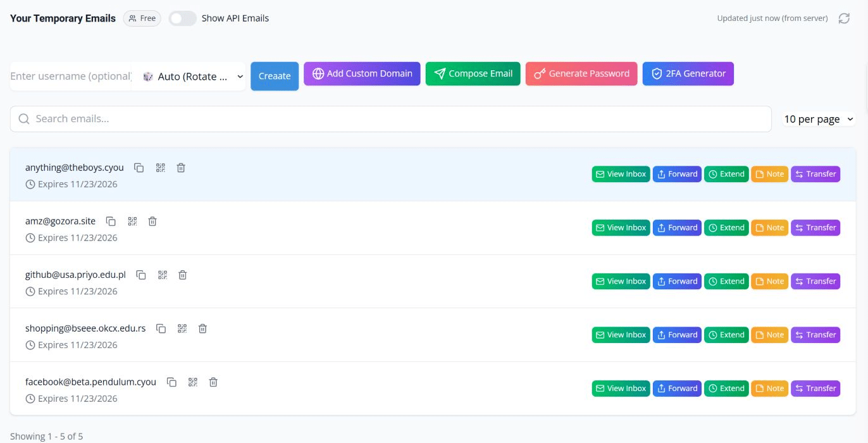Copy the amz@gozora.site address
The height and width of the screenshot is (443, 868).
click(111, 221)
